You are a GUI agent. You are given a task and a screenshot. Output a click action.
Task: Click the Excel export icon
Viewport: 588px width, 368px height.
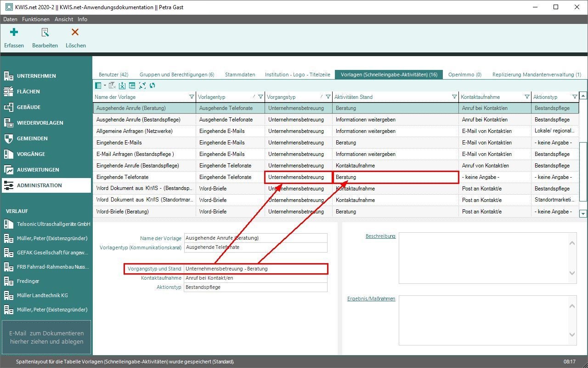(x=122, y=86)
